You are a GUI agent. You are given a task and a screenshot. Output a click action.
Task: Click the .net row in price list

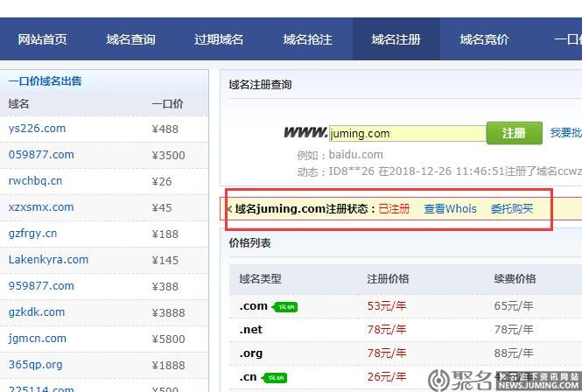click(x=405, y=330)
